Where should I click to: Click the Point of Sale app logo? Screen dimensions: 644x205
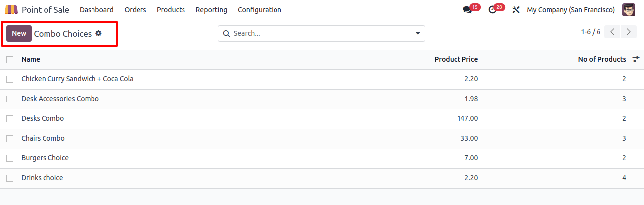click(x=11, y=10)
